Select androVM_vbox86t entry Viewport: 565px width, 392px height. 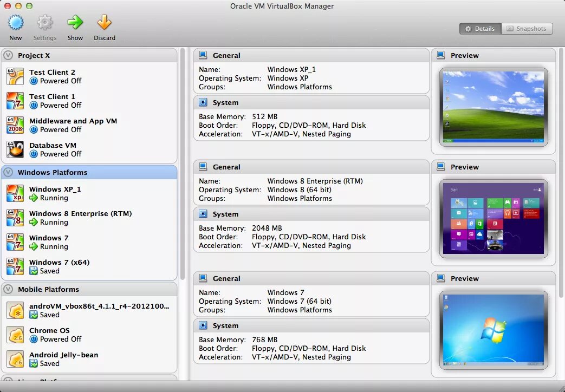pos(89,311)
